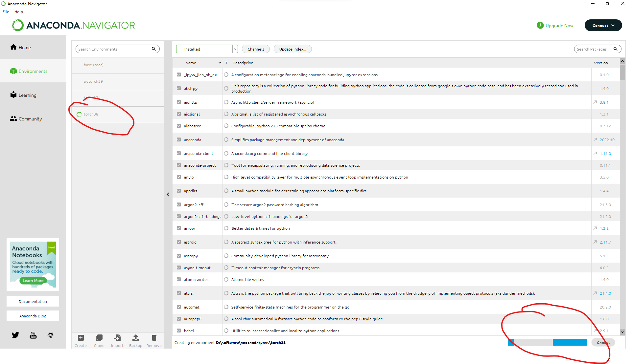Screen dimensions: 631x364
Task: Open the Documentation link
Action: click(x=33, y=301)
